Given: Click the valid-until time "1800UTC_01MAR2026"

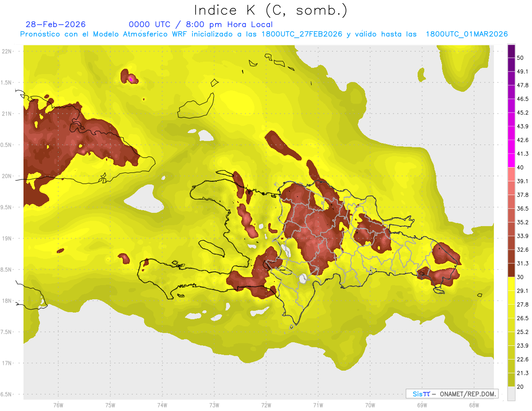Looking at the screenshot, I should [x=467, y=34].
